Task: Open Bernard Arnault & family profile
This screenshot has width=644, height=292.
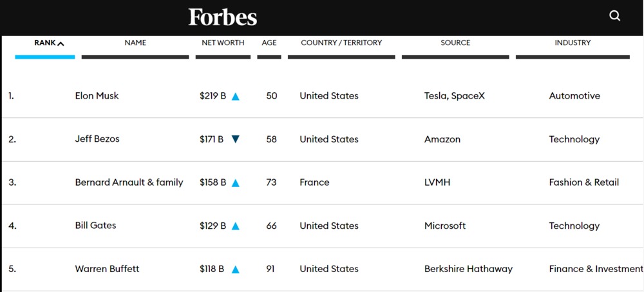Action: (129, 182)
